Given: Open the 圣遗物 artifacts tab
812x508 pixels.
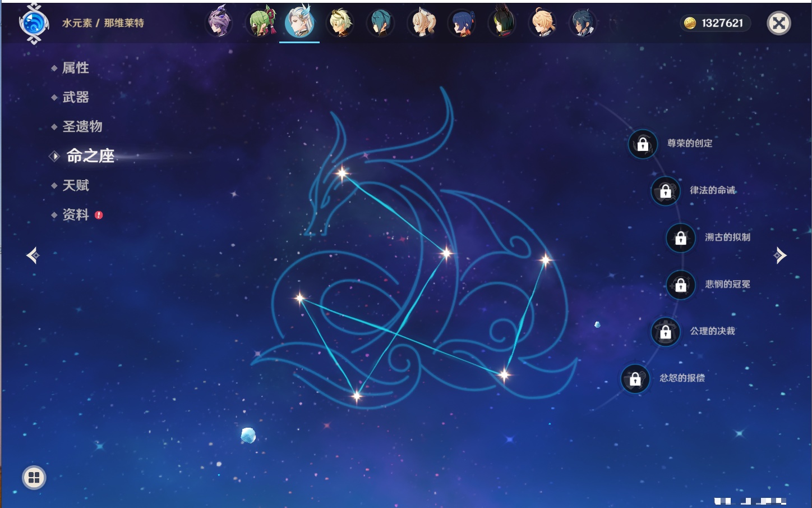Looking at the screenshot, I should 82,126.
